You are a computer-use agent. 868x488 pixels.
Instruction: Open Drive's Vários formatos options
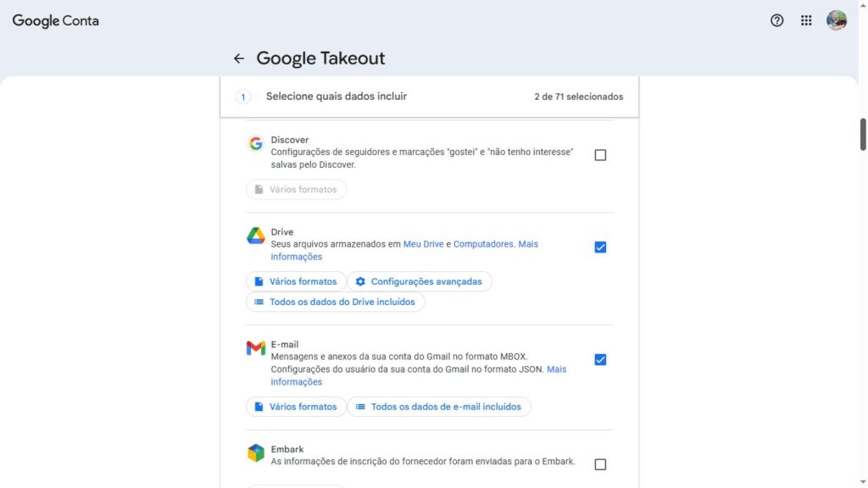(296, 281)
